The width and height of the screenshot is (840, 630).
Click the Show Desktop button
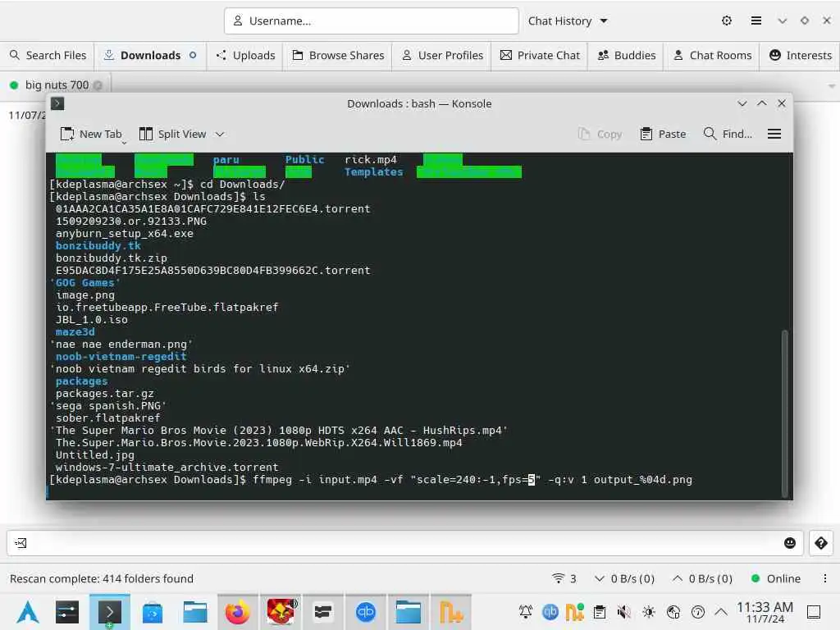click(x=814, y=612)
